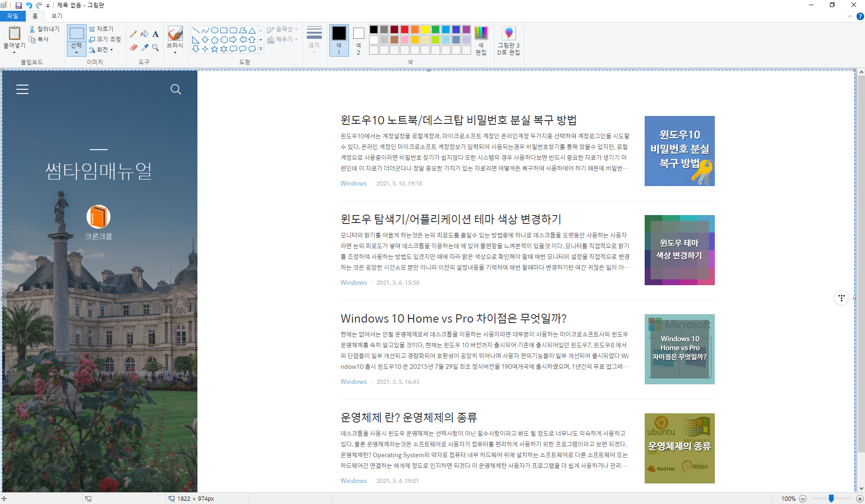The width and height of the screenshot is (865, 504).
Task: Move the zoom slider handle
Action: pyautogui.click(x=831, y=498)
